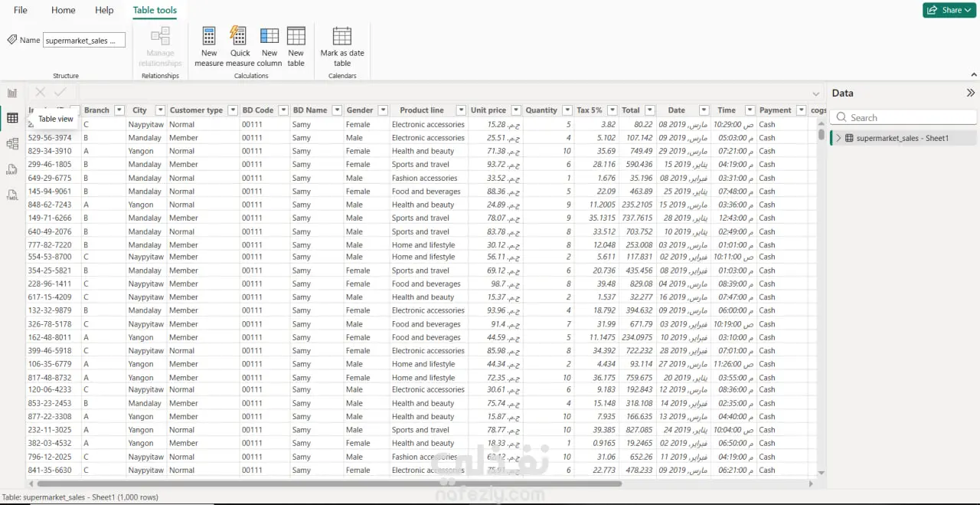The image size is (980, 505).
Task: Select supermarket_sales - Sheet1 in Data pane
Action: pos(903,138)
